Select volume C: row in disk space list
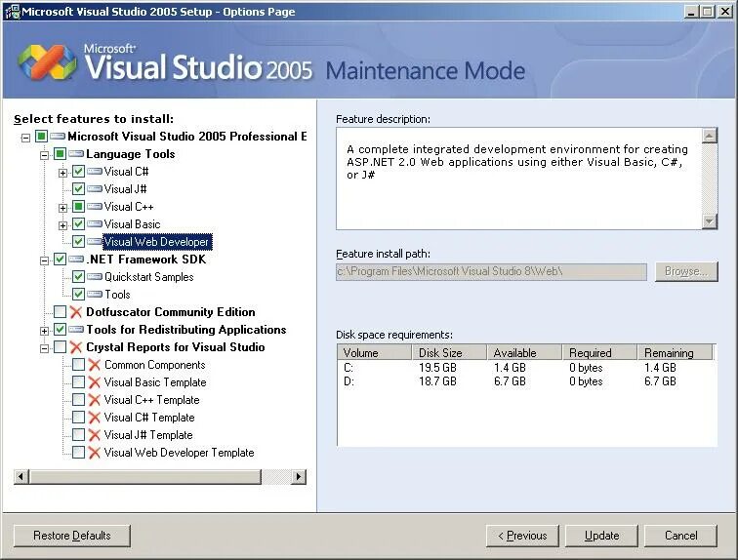738x560 pixels. tap(527, 368)
